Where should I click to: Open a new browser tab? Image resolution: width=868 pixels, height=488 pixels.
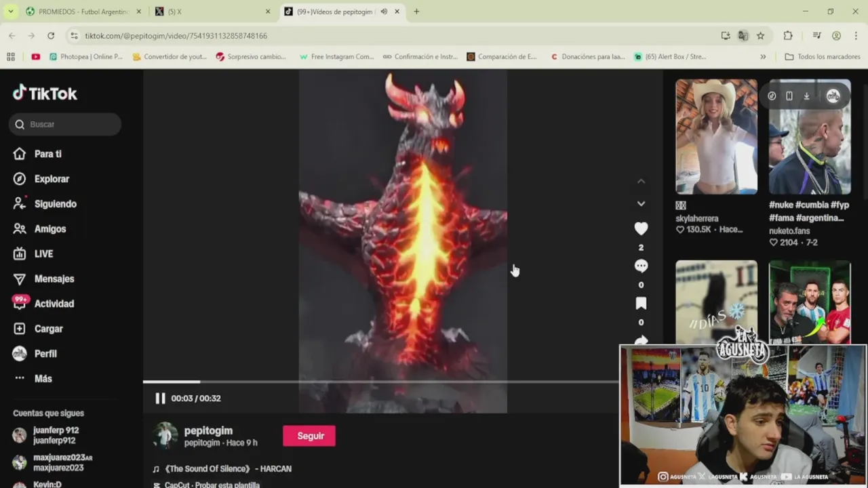pos(416,12)
